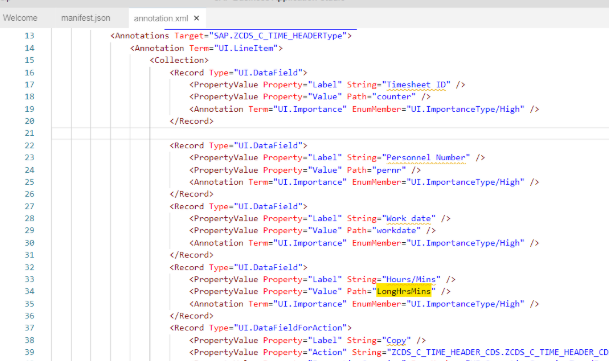
Task: Click the highlighted LongHrsMins path value
Action: (x=404, y=291)
